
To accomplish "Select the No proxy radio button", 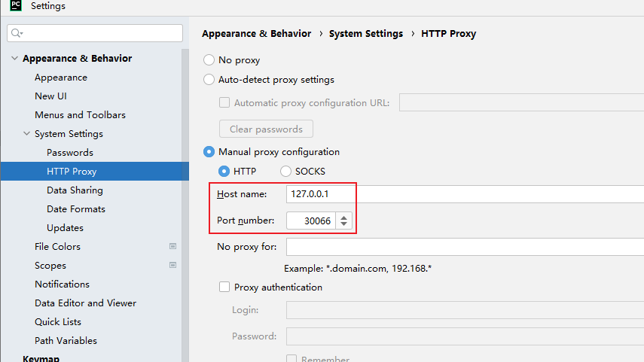I will 209,60.
